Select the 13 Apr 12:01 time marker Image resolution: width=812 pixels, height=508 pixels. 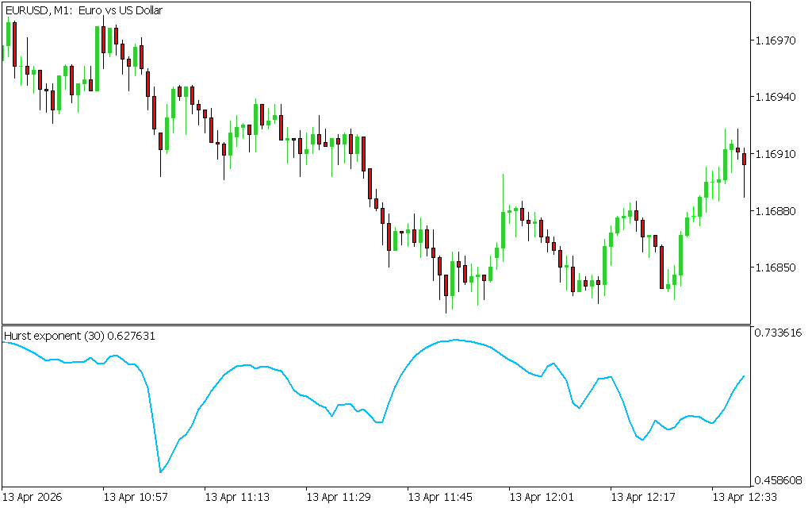542,498
